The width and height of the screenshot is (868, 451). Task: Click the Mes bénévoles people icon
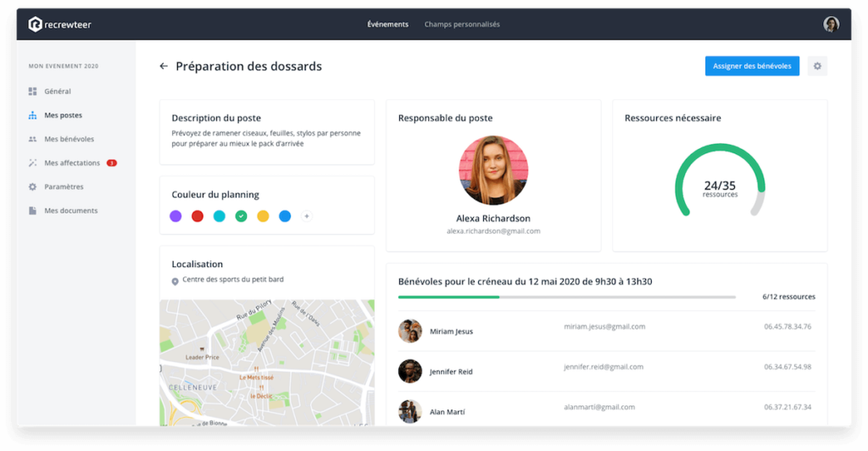pos(33,139)
